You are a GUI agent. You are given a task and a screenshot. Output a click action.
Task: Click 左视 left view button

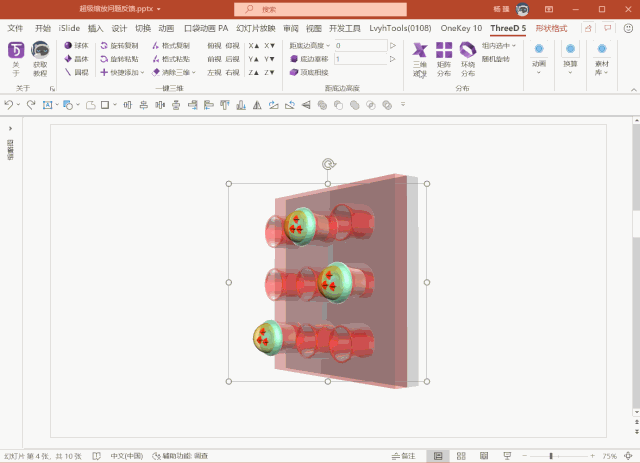214,72
